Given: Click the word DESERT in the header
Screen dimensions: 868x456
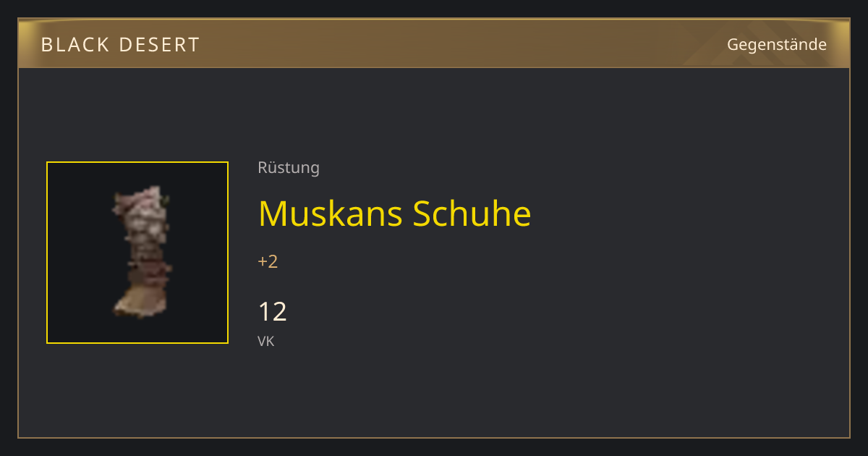Looking at the screenshot, I should (x=159, y=45).
